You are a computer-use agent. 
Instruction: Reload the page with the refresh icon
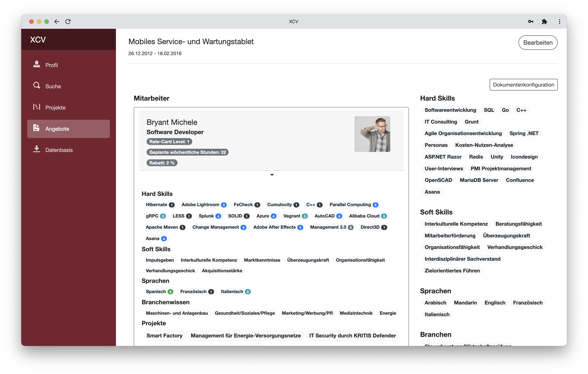click(x=68, y=21)
